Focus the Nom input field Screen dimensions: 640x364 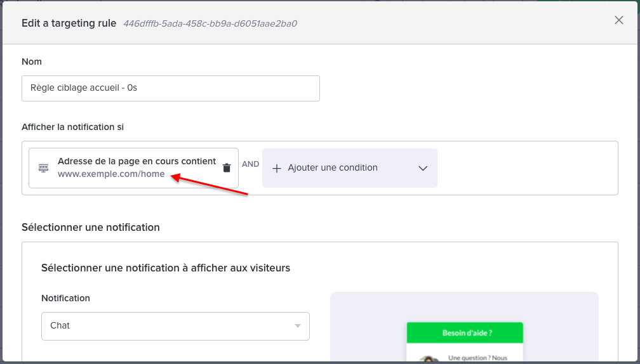coord(171,88)
